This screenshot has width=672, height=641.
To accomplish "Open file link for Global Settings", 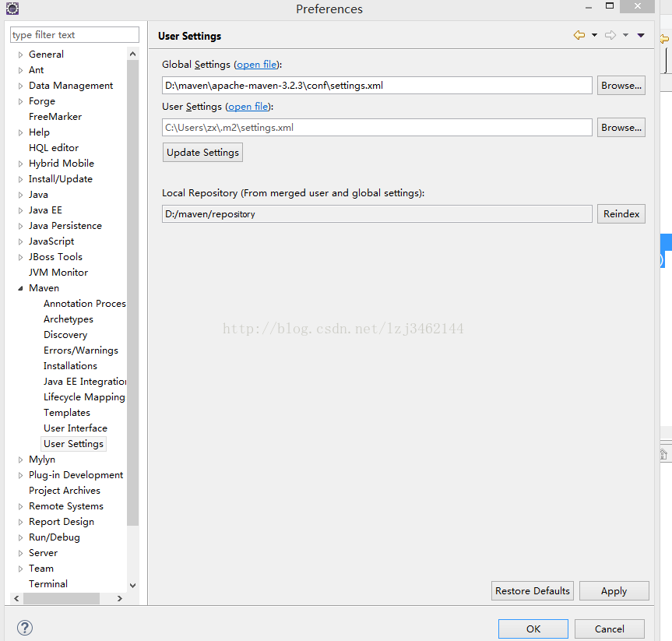I will point(257,65).
